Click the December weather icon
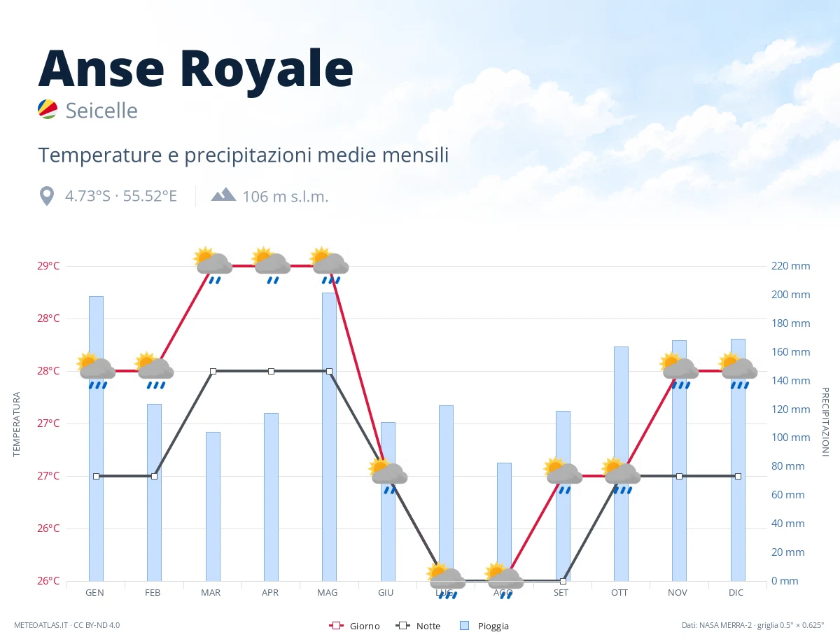 click(x=738, y=371)
